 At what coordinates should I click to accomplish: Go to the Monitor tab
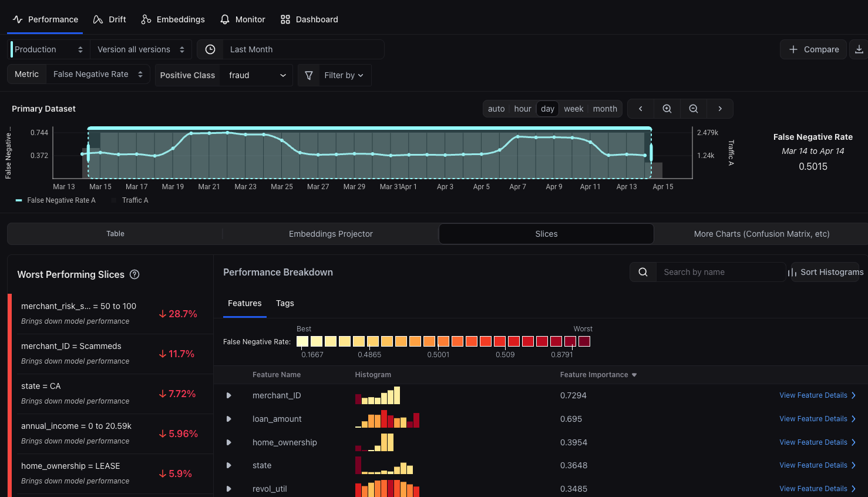243,19
